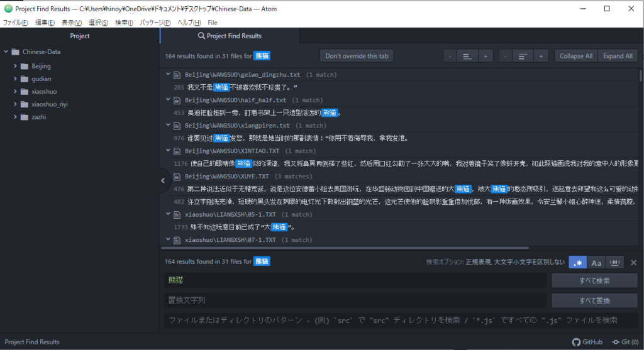This screenshot has width=644, height=350.
Task: Click the rightmost plus button in the results toolbar
Action: coord(541,56)
